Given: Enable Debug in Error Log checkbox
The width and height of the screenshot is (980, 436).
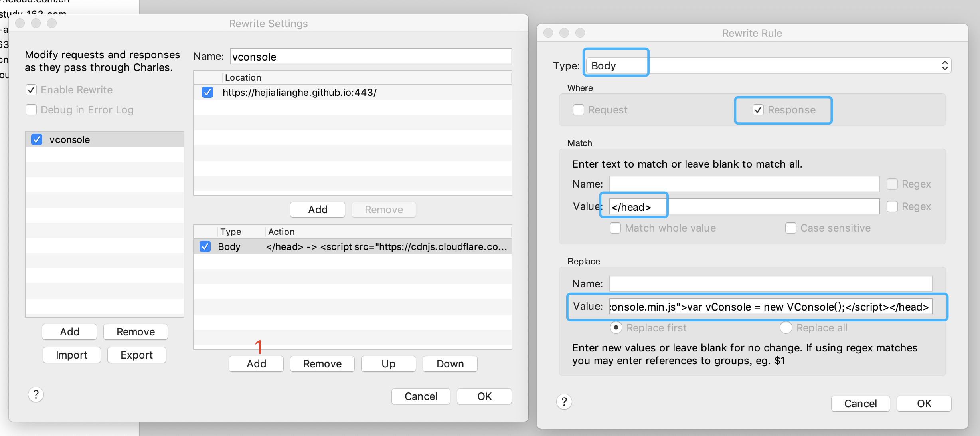Looking at the screenshot, I should pos(31,110).
